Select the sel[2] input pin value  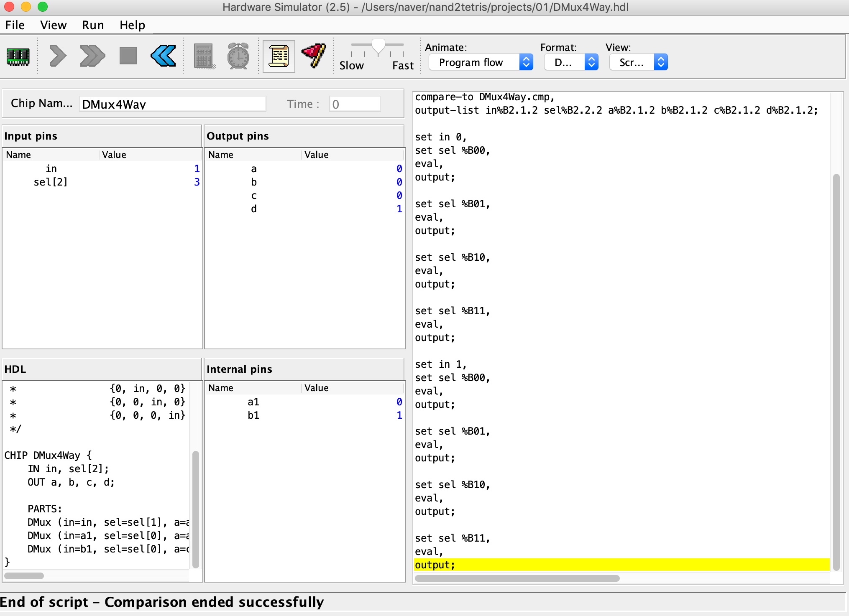tap(197, 182)
